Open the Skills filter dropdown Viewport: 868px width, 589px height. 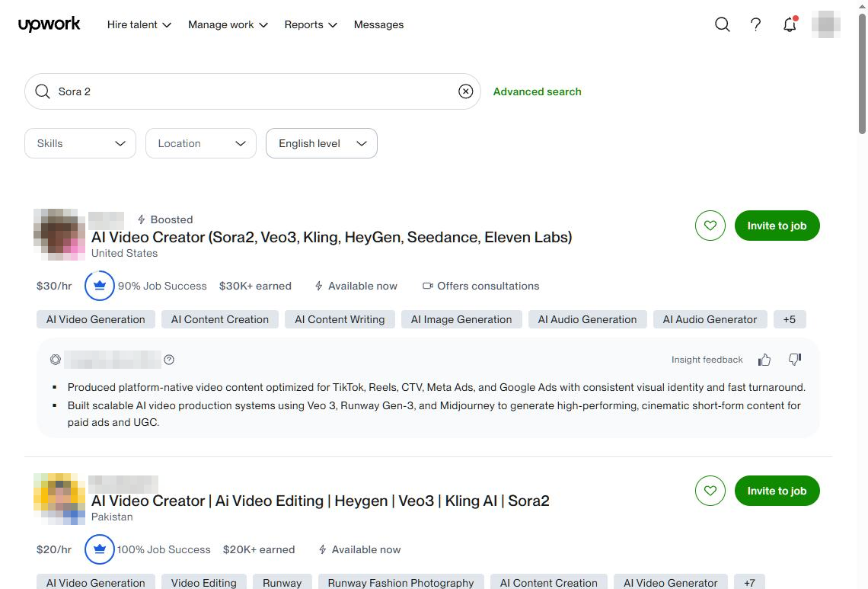[80, 143]
